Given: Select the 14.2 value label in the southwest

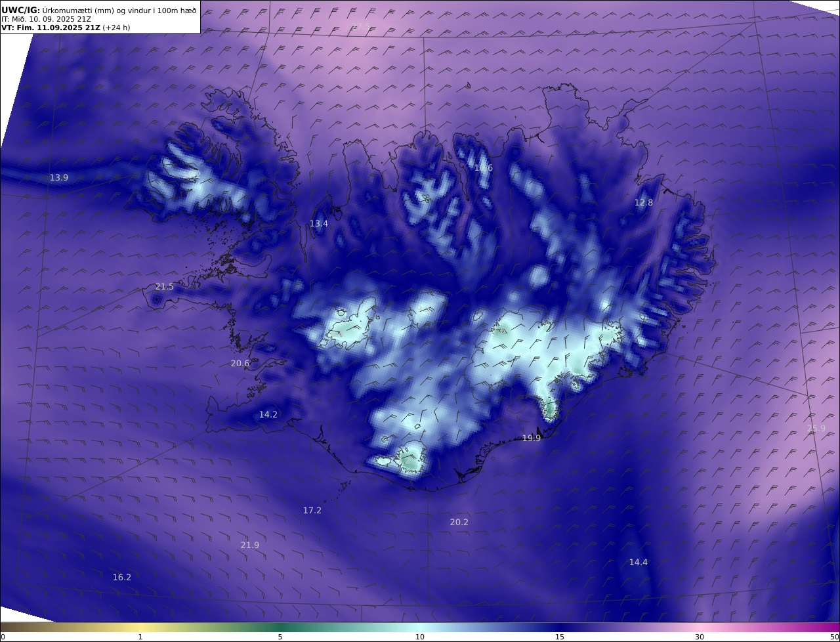Looking at the screenshot, I should click(x=268, y=415).
